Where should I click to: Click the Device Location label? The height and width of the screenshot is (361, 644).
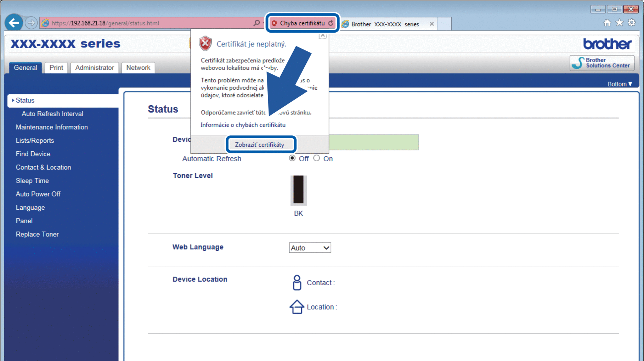200,279
